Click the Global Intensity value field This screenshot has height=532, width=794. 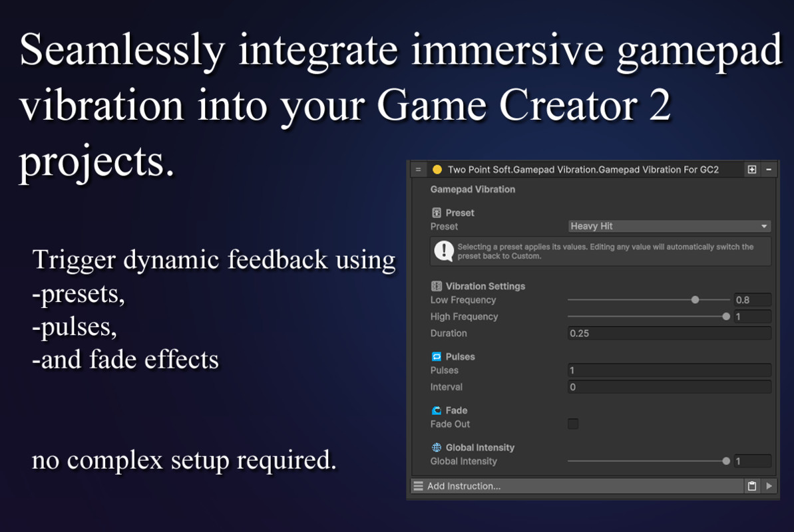coord(753,461)
